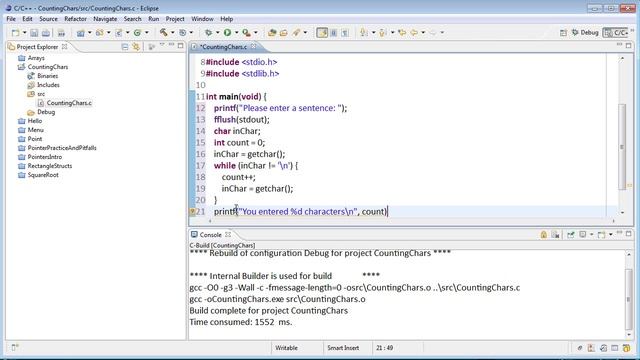This screenshot has height=360, width=640.
Task: Click the Open Console icon
Action: pos(601,235)
